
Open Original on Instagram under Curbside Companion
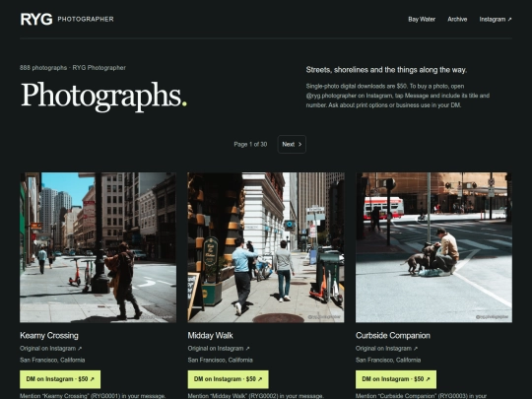point(387,349)
